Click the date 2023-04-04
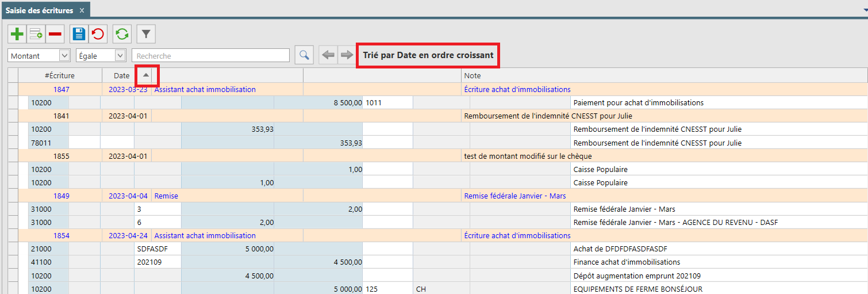Image resolution: width=868 pixels, height=294 pixels. [x=128, y=196]
